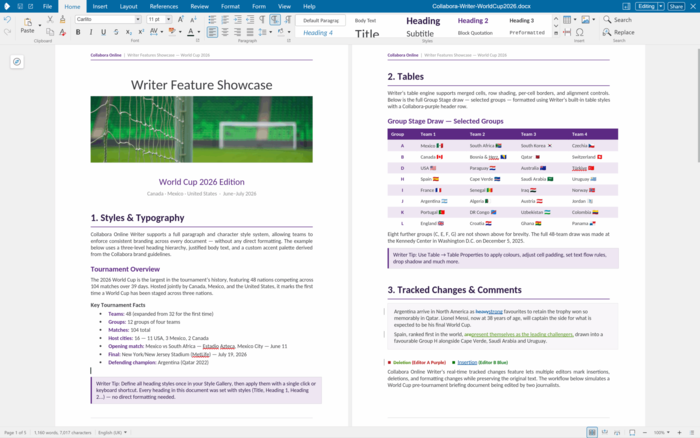Open Editing mode dropdown arrow
This screenshot has height=438, width=700.
[x=661, y=6]
